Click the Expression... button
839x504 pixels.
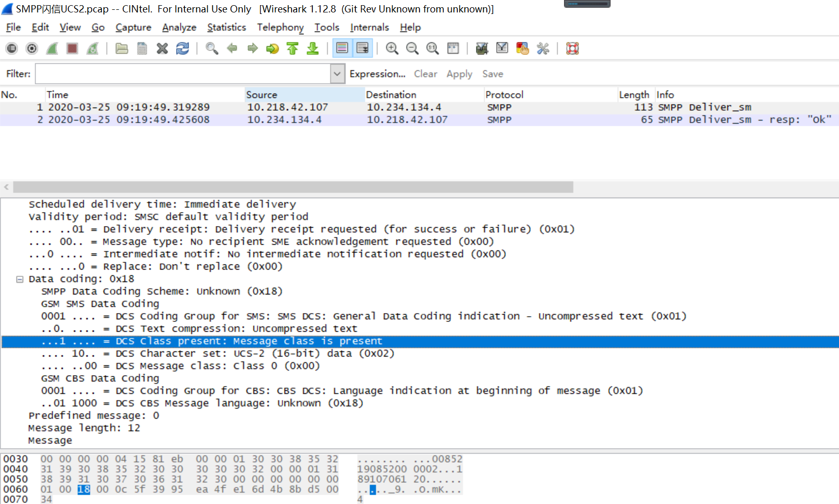tap(377, 74)
